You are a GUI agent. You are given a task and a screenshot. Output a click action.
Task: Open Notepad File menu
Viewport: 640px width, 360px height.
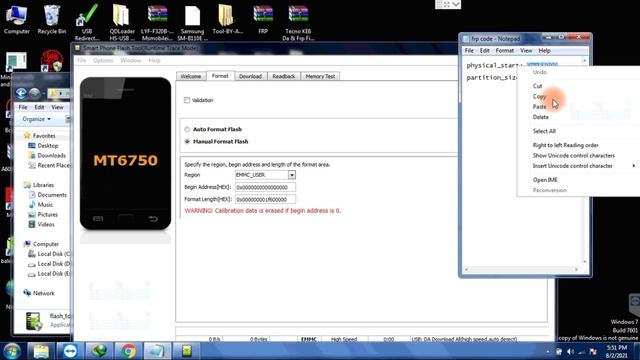469,51
